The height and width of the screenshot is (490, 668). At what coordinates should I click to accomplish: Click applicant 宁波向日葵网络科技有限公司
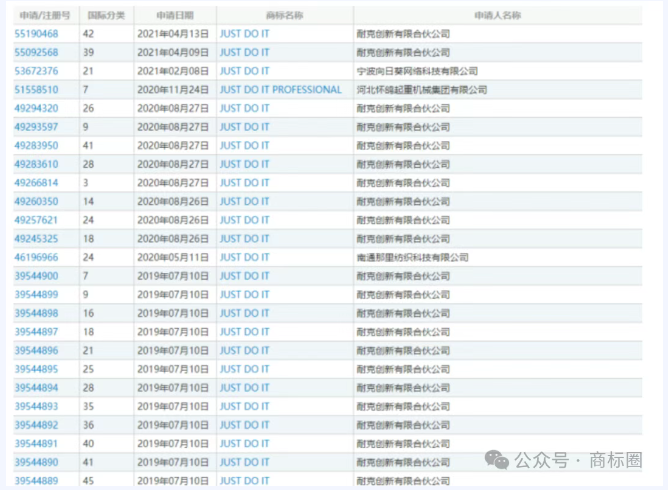(x=417, y=71)
